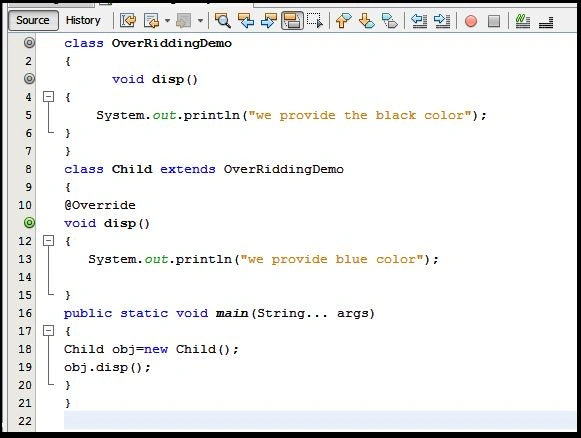Place cursor on "class OverRiddingDemo" line 1
The height and width of the screenshot is (438, 581).
point(148,43)
